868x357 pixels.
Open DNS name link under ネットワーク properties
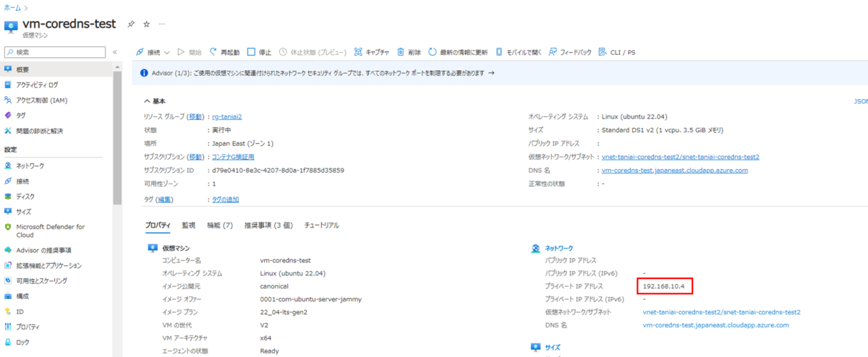click(x=715, y=325)
